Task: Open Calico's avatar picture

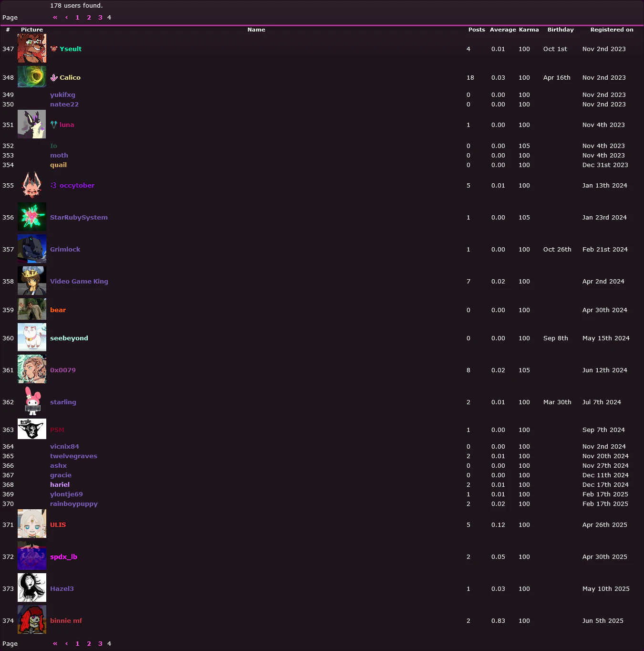Action: (x=32, y=77)
